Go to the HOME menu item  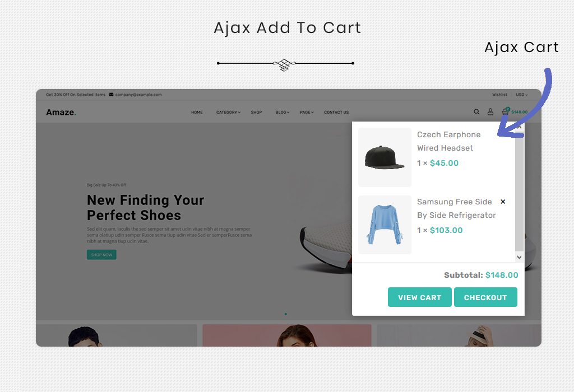[x=197, y=112]
